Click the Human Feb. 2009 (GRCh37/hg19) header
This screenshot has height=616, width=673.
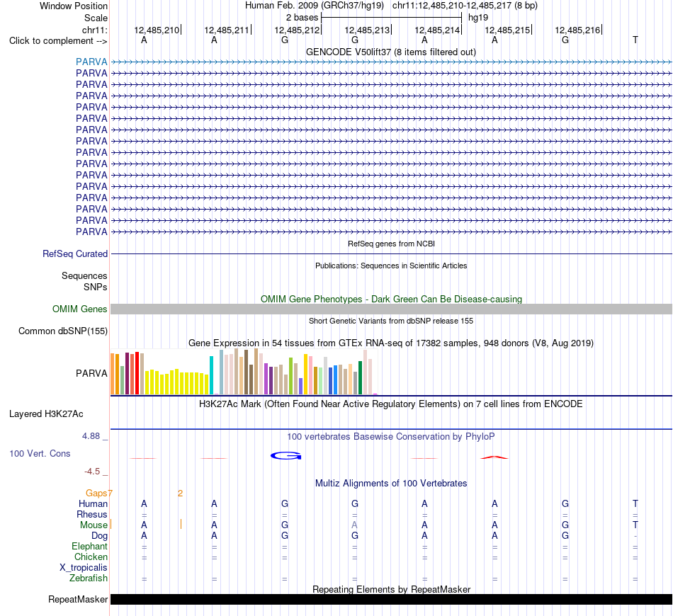tap(314, 6)
